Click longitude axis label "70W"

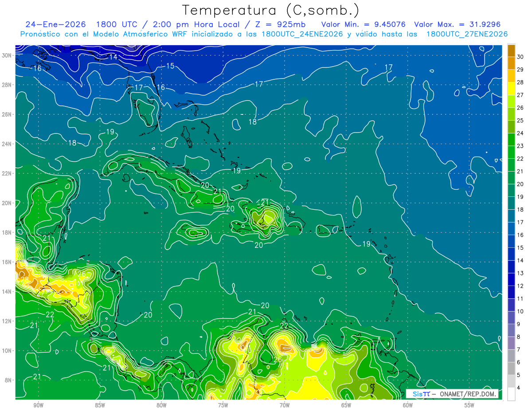tap(285, 405)
